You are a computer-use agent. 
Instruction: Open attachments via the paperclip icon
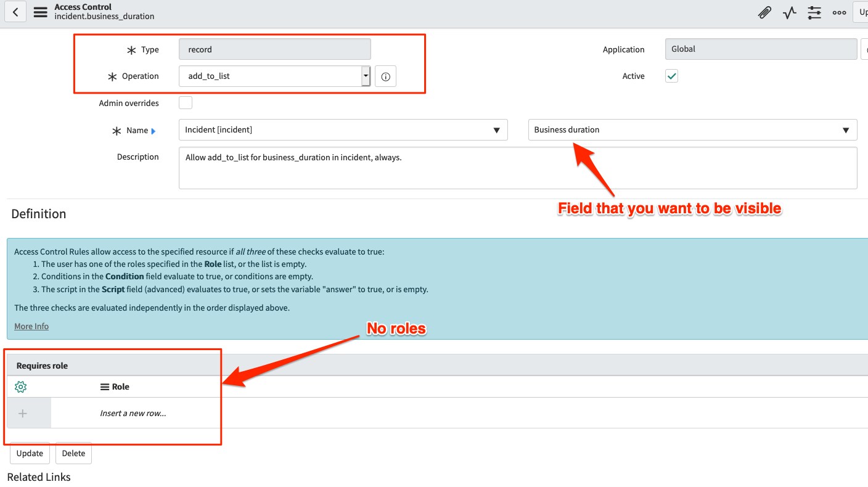tap(764, 12)
